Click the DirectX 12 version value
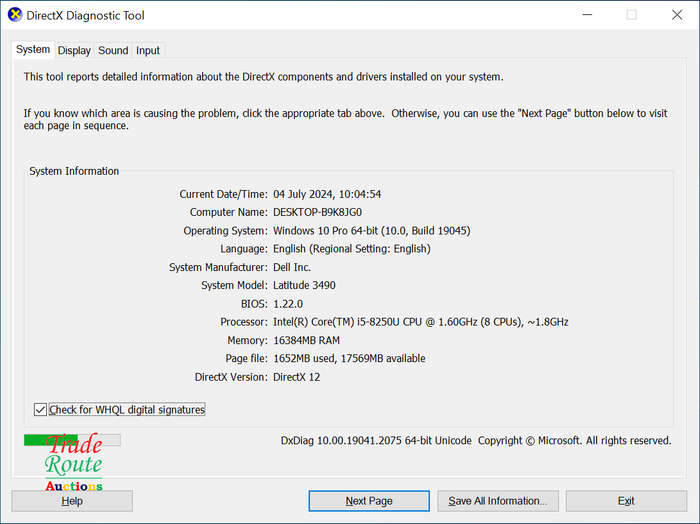700x524 pixels. pos(296,377)
